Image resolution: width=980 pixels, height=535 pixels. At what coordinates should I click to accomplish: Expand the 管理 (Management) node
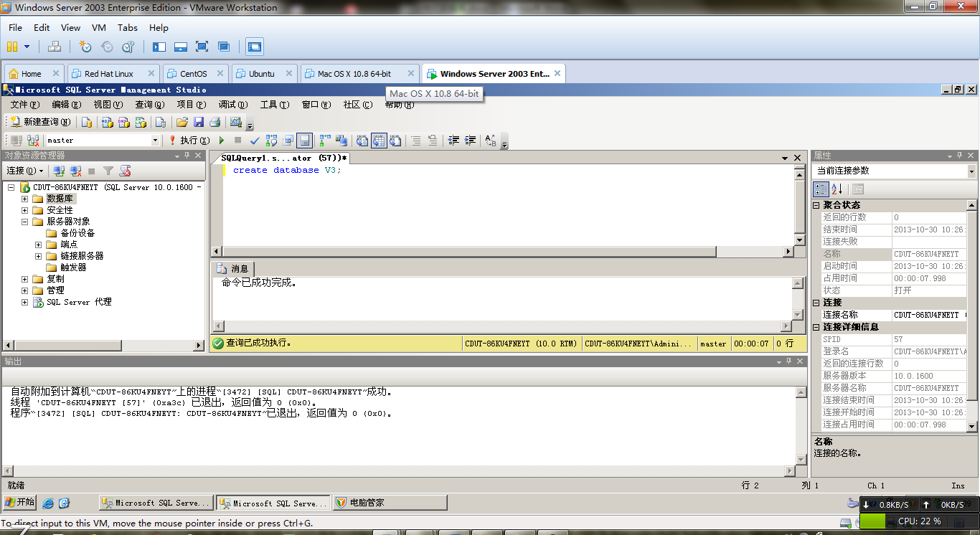[x=24, y=290]
